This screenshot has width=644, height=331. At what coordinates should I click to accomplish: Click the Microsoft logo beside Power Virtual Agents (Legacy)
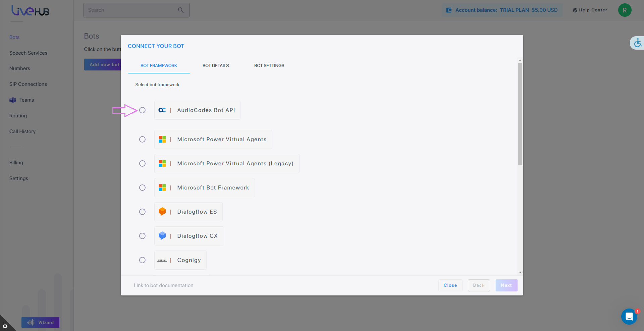162,163
